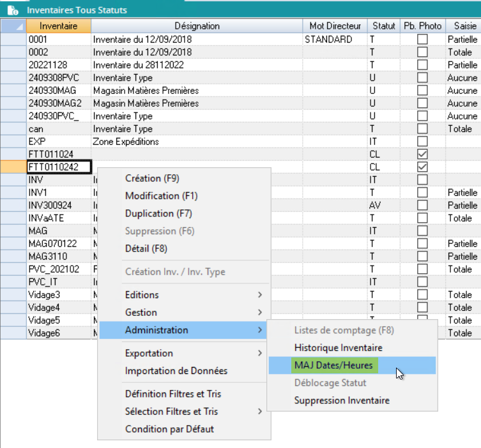Screen dimensions: 481x448
Task: Select Duplication (F7) menu item
Action: (x=158, y=213)
